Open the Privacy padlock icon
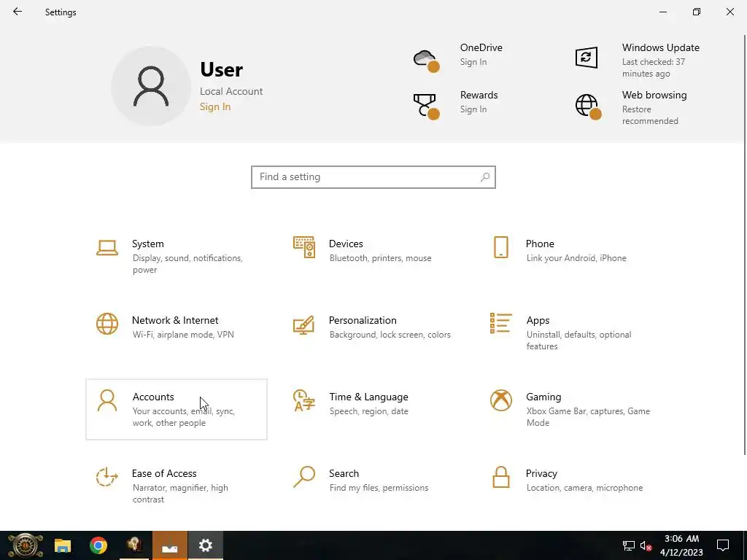This screenshot has height=560, width=747. point(500,477)
